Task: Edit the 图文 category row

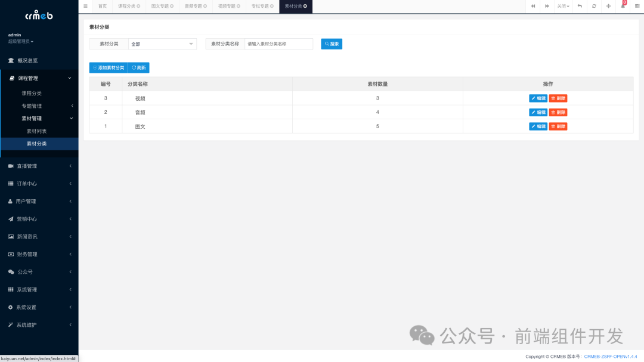Action: pyautogui.click(x=538, y=126)
